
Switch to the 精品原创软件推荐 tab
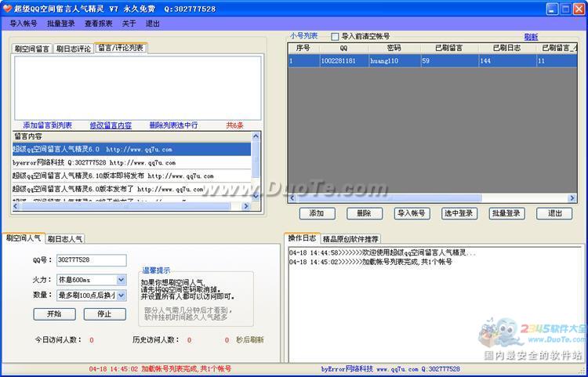coord(351,239)
